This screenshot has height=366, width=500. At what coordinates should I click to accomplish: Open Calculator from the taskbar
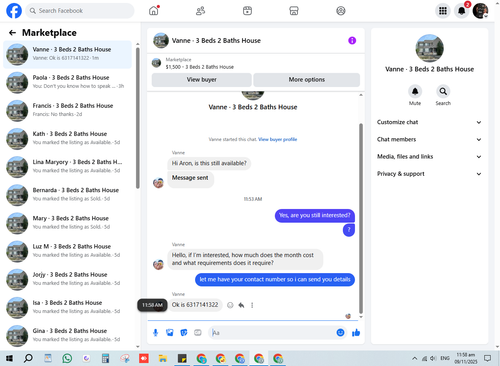click(105, 358)
